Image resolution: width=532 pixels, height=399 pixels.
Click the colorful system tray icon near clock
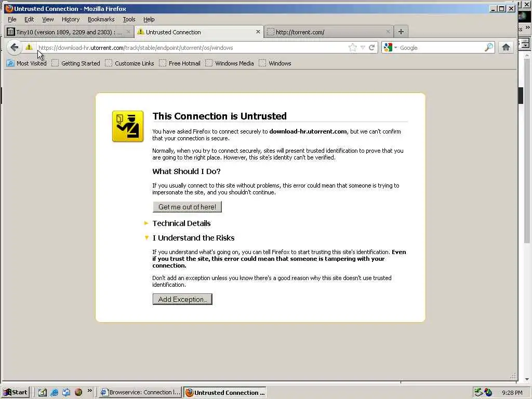pos(488,392)
